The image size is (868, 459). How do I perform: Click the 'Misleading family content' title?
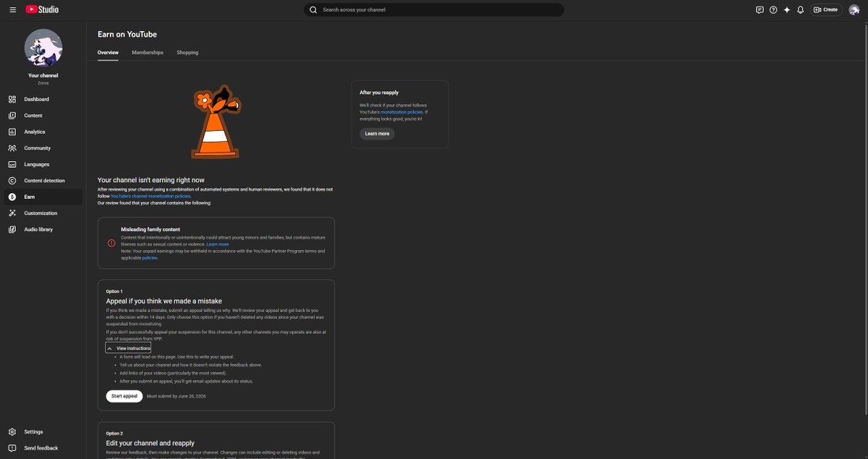pyautogui.click(x=150, y=229)
